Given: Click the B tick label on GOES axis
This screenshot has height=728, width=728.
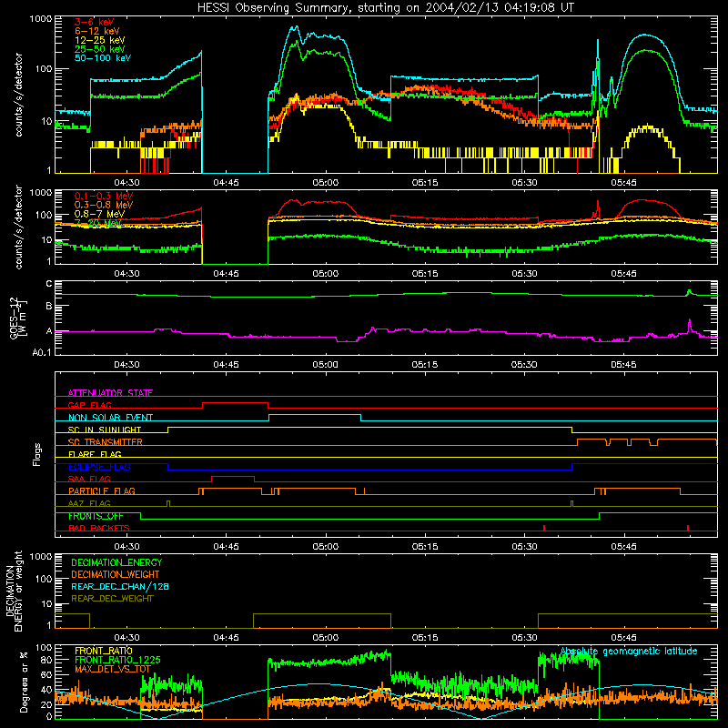Looking at the screenshot, I should pos(49,306).
